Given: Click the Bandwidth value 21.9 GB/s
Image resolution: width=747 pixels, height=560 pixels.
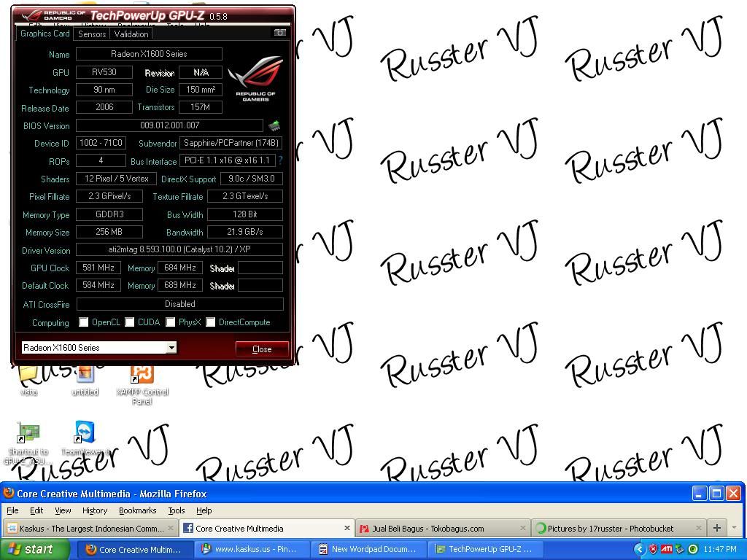Looking at the screenshot, I should point(245,232).
